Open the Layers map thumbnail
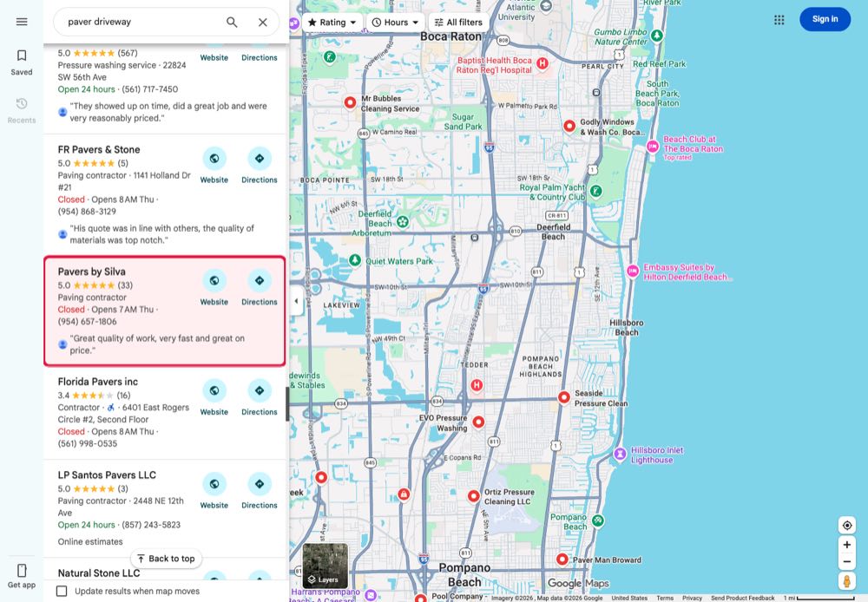The width and height of the screenshot is (868, 602). (325, 566)
